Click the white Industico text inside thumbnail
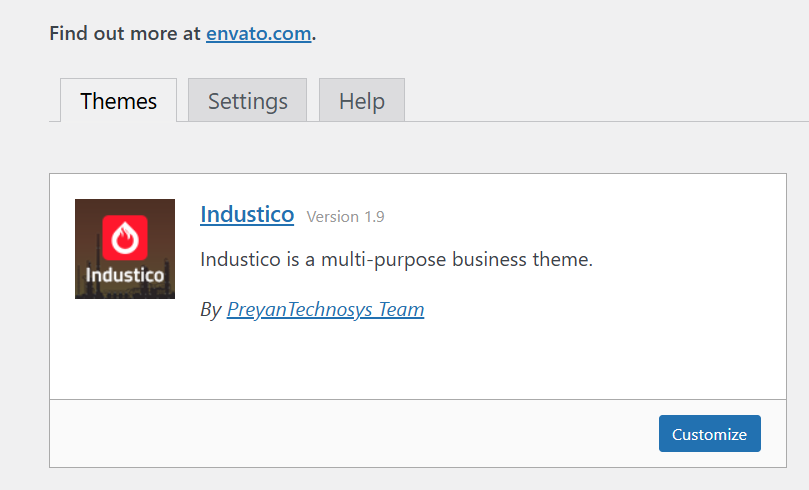The width and height of the screenshot is (809, 490). pyautogui.click(x=125, y=275)
